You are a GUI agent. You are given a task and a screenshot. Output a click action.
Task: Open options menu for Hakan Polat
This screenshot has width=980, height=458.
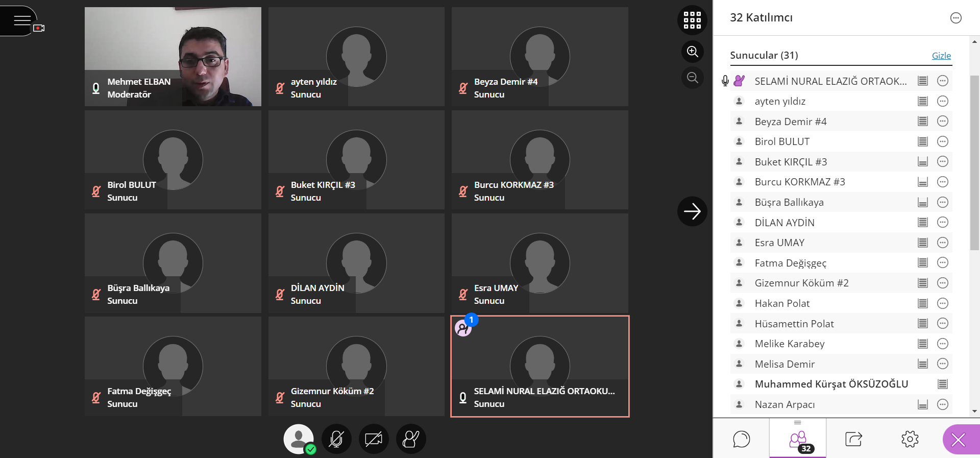(943, 303)
